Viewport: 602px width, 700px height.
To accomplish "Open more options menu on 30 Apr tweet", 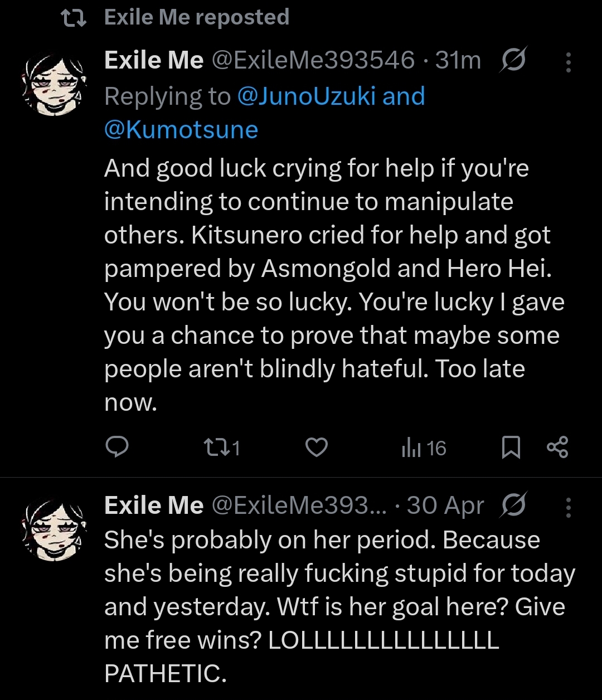I will click(x=568, y=507).
